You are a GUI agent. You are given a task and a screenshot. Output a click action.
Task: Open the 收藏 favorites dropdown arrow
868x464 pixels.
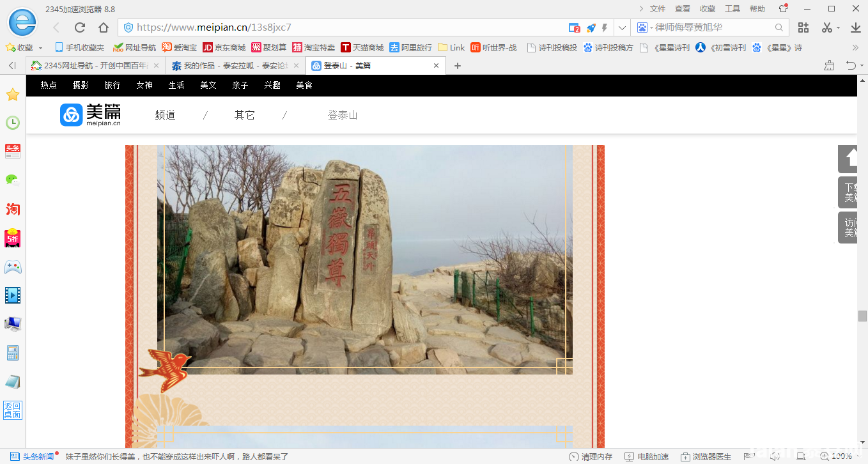pos(41,48)
